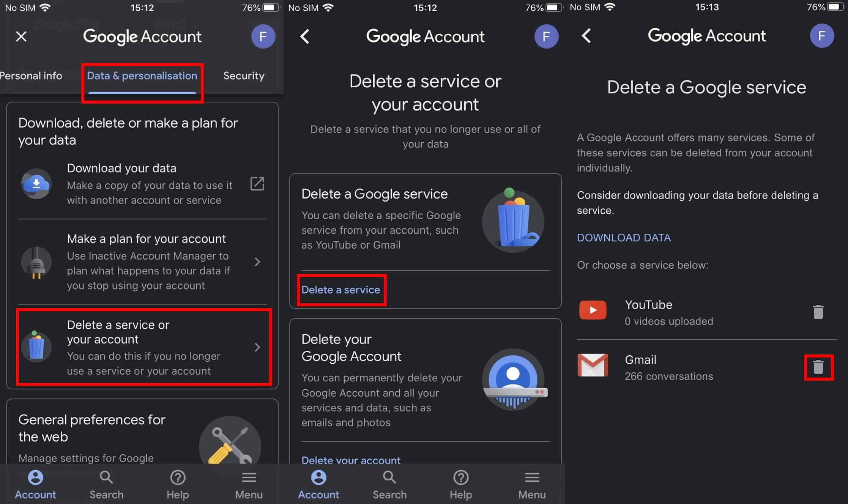Open the profile avatar F in the left screen

click(x=263, y=36)
